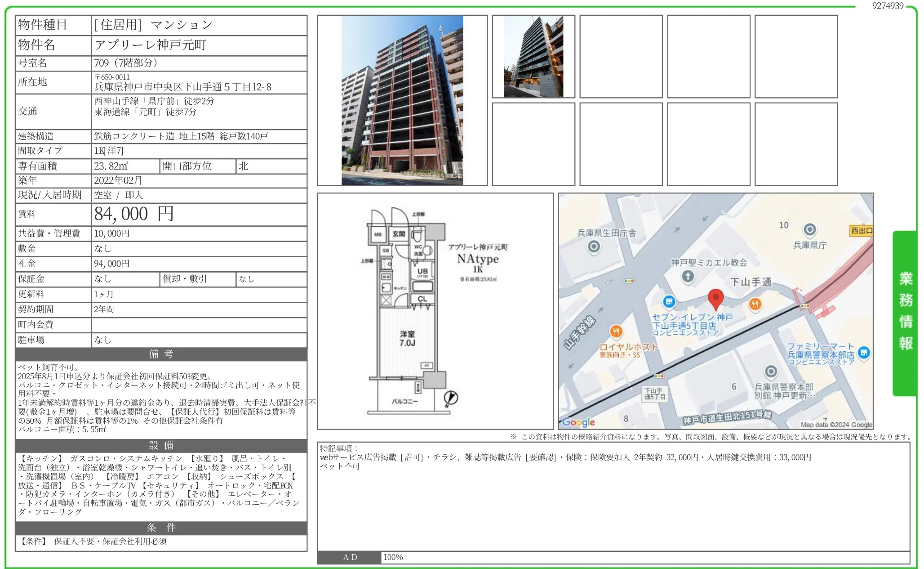Click the バルコニー面積：5.55㎡ remark line
This screenshot has height=569, width=924.
[x=62, y=429]
